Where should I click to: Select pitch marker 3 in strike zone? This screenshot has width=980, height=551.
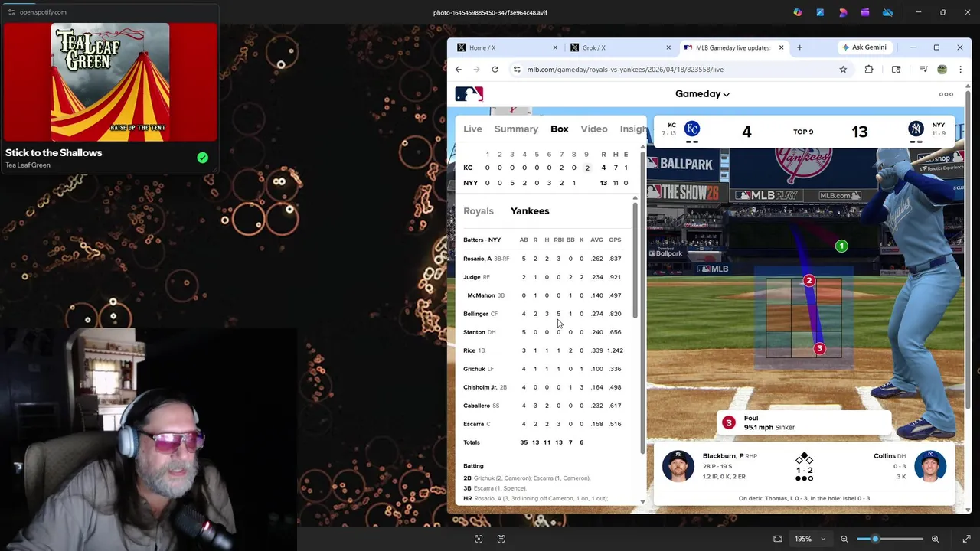(819, 349)
